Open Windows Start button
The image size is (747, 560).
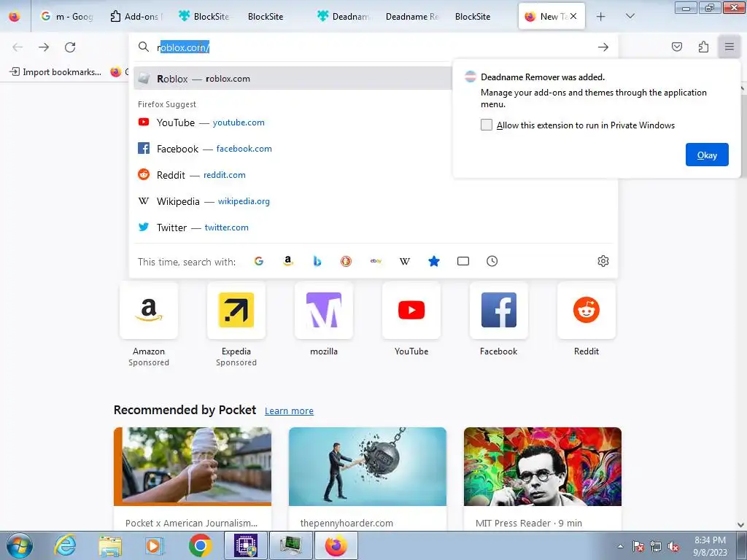tap(19, 545)
